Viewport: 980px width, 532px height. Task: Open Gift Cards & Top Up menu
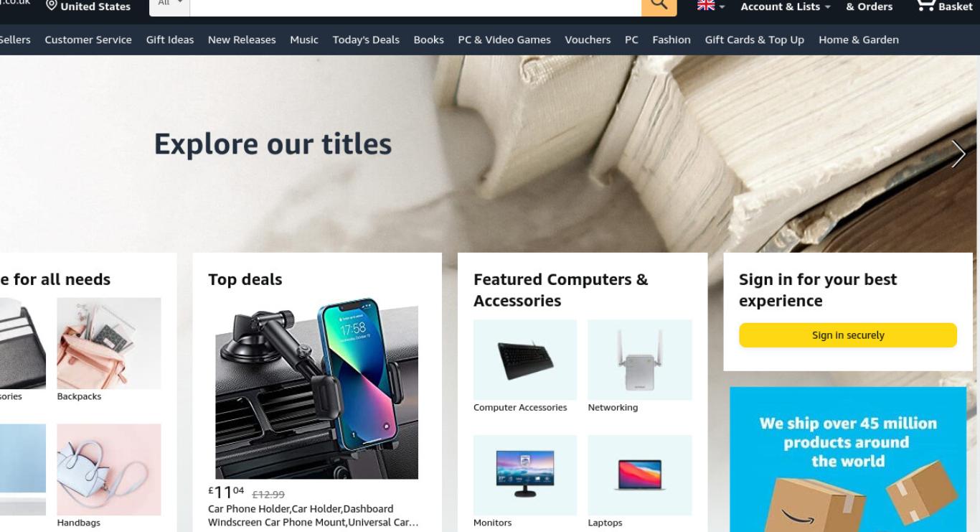point(755,39)
